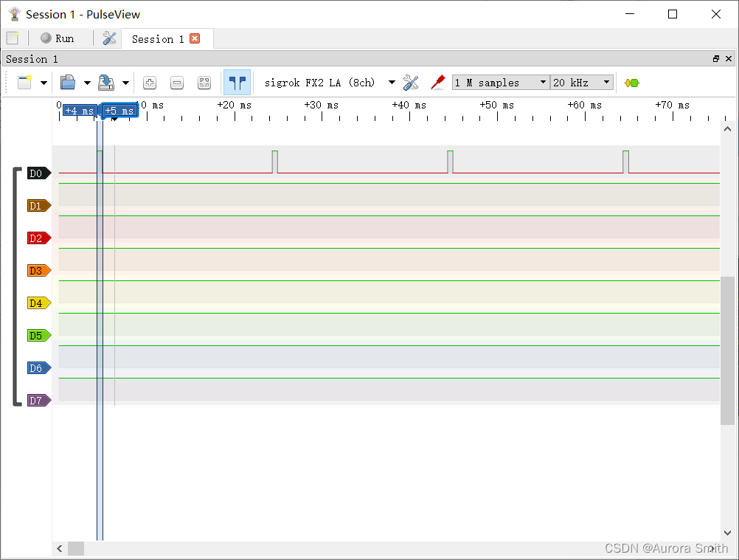Open the sigrok FX2 LA device selector
The width and height of the screenshot is (739, 560).
330,83
